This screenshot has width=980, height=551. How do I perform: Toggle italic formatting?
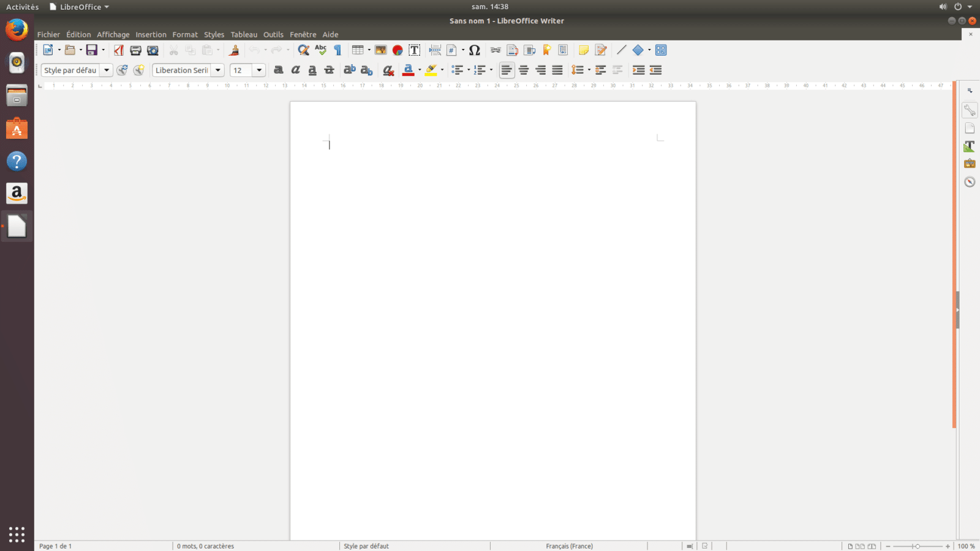click(295, 70)
